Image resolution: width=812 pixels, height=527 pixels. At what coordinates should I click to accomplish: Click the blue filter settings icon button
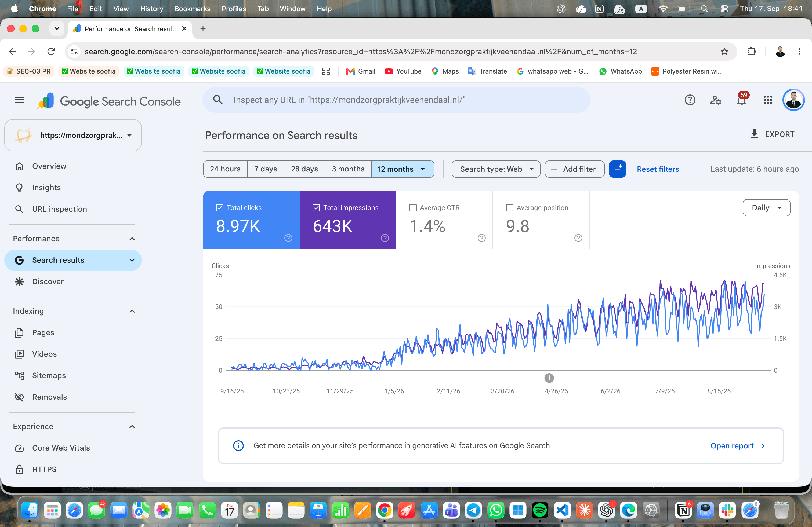click(x=617, y=169)
